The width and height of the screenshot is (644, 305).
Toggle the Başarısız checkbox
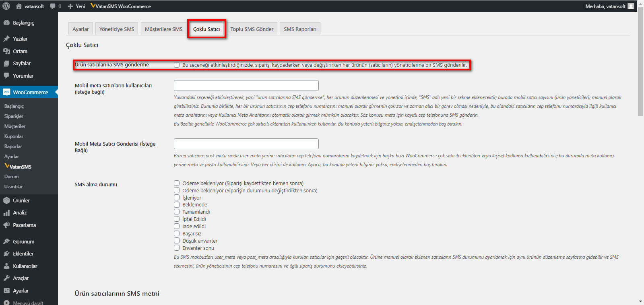(x=177, y=233)
